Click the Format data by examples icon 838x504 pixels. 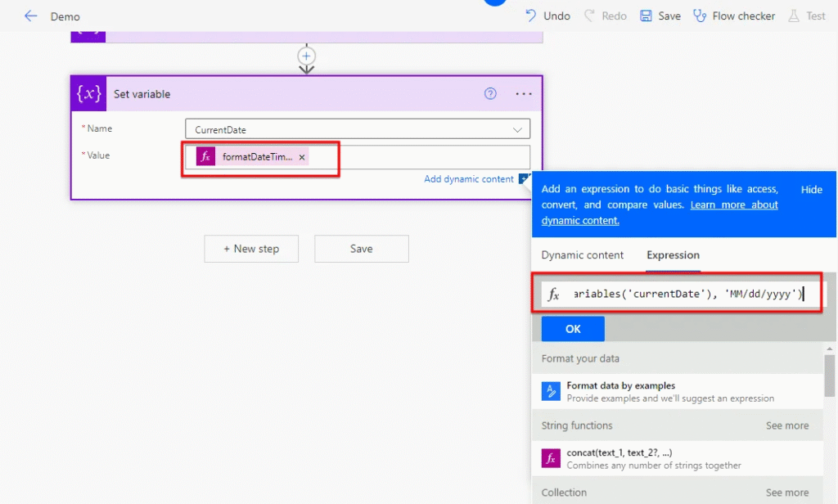(x=551, y=391)
